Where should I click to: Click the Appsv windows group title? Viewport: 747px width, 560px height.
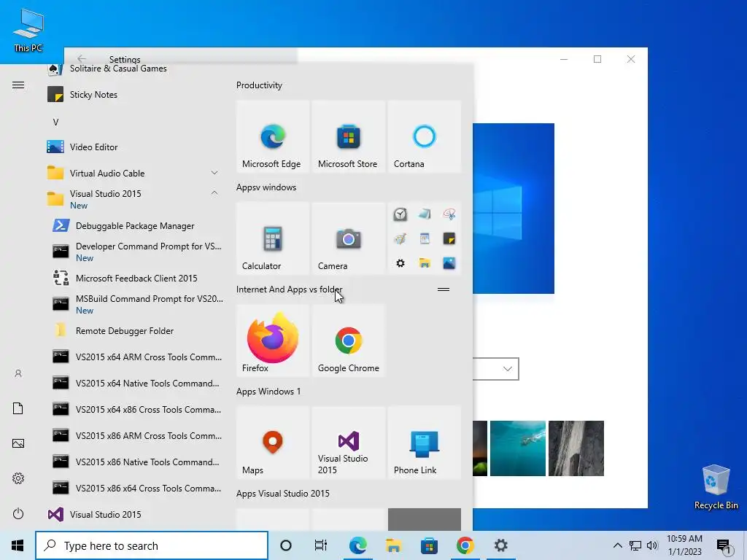pyautogui.click(x=266, y=187)
